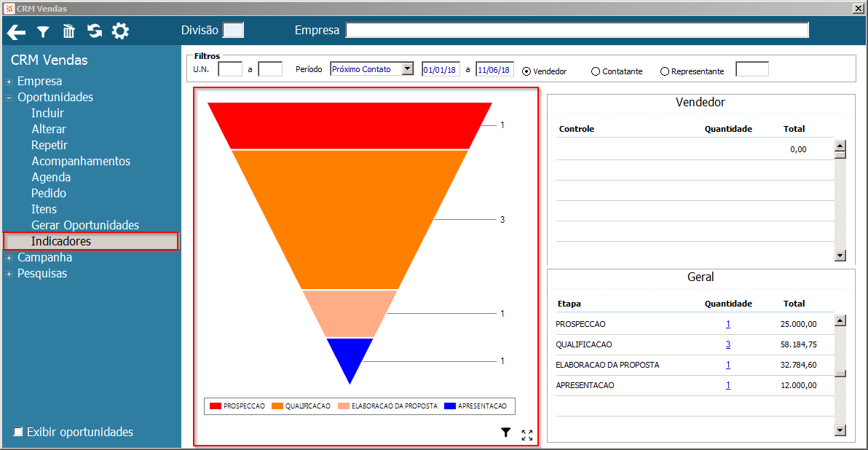Open Incluir under Oportunidades
This screenshot has height=450, width=868.
click(x=47, y=113)
